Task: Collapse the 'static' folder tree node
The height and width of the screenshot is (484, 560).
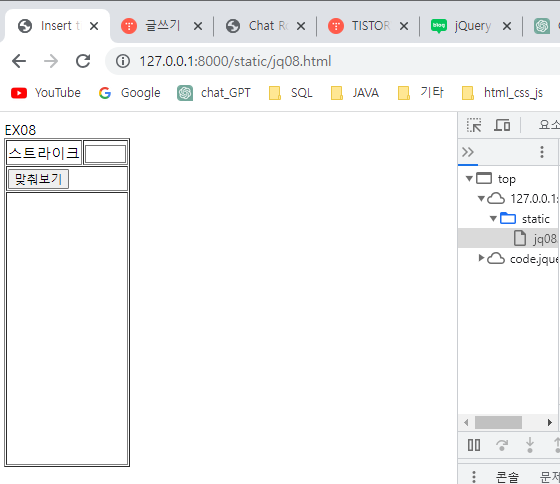Action: point(493,219)
